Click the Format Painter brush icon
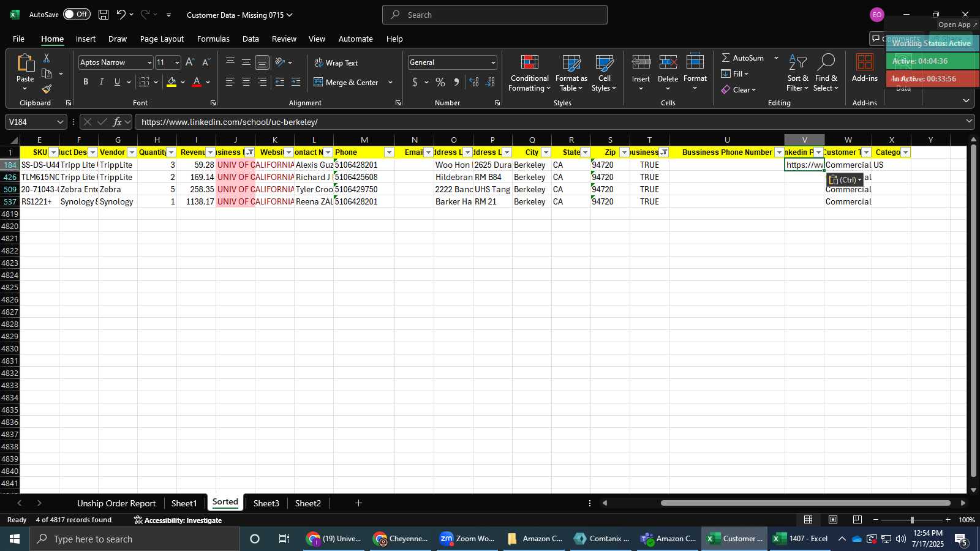This screenshot has width=980, height=551. [47, 89]
